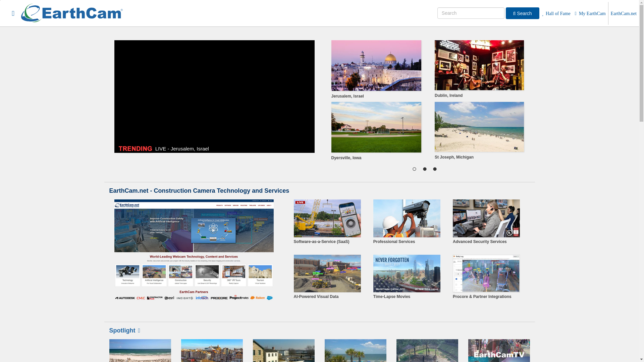The height and width of the screenshot is (362, 644).
Task: Open AI-Powered Visual Data thumbnail
Action: 327,274
